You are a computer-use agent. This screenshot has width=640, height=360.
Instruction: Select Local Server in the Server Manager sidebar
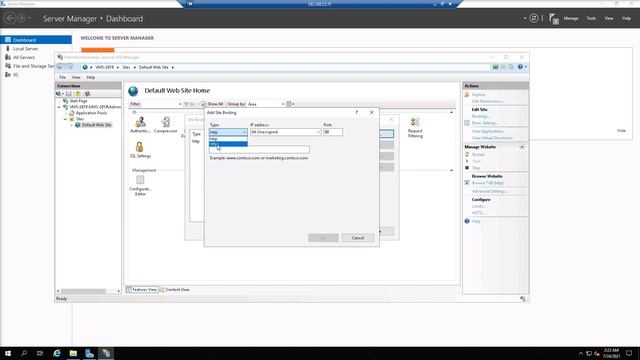25,49
